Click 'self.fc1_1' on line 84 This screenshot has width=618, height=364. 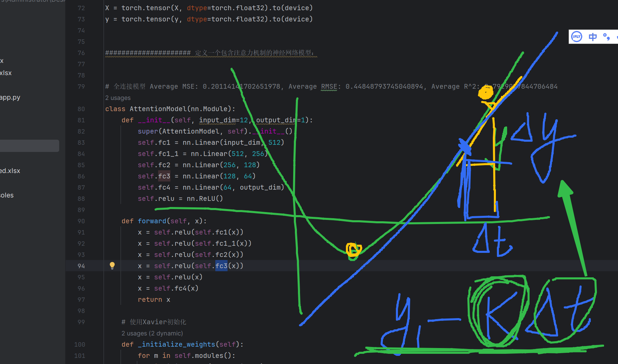tap(158, 154)
